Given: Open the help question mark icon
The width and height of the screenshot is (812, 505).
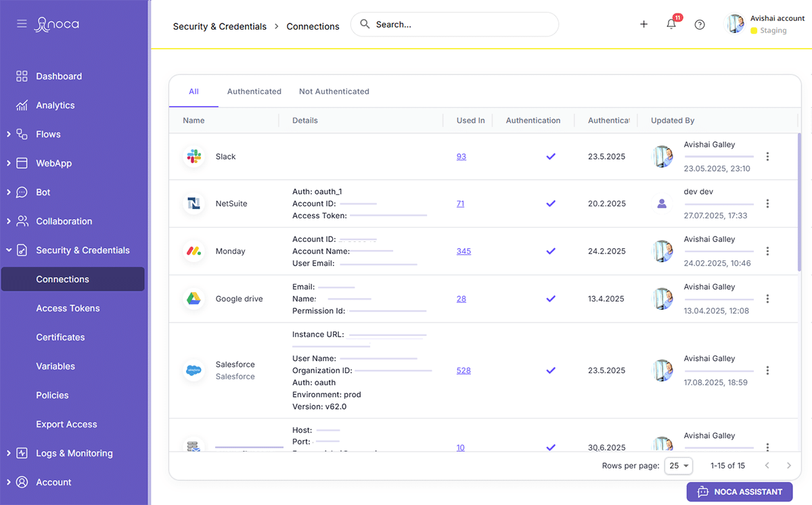Looking at the screenshot, I should (700, 24).
